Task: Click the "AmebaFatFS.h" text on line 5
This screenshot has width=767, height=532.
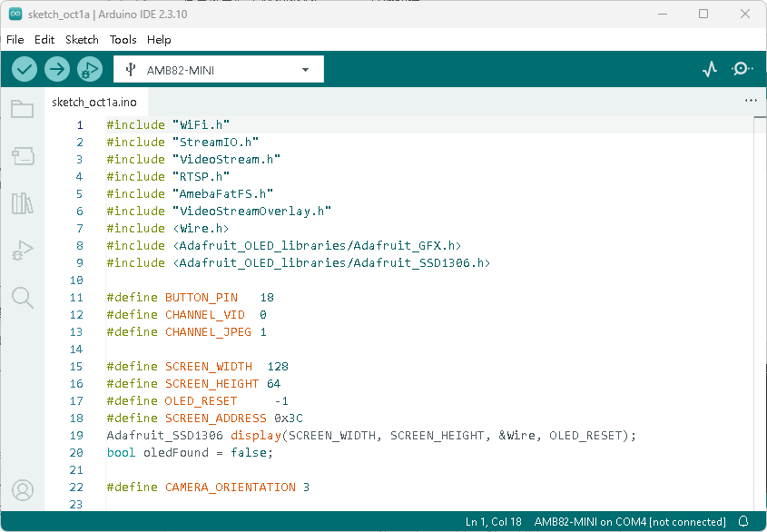Action: pos(222,193)
